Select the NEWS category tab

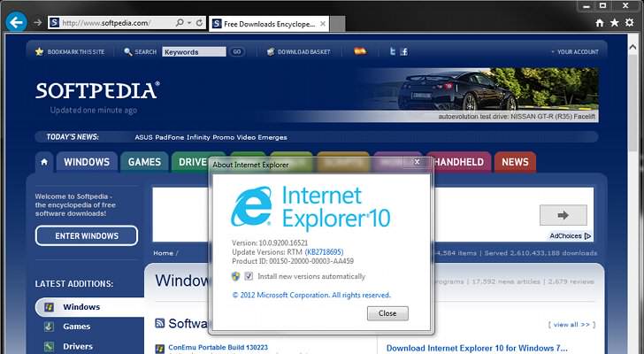[x=514, y=162]
